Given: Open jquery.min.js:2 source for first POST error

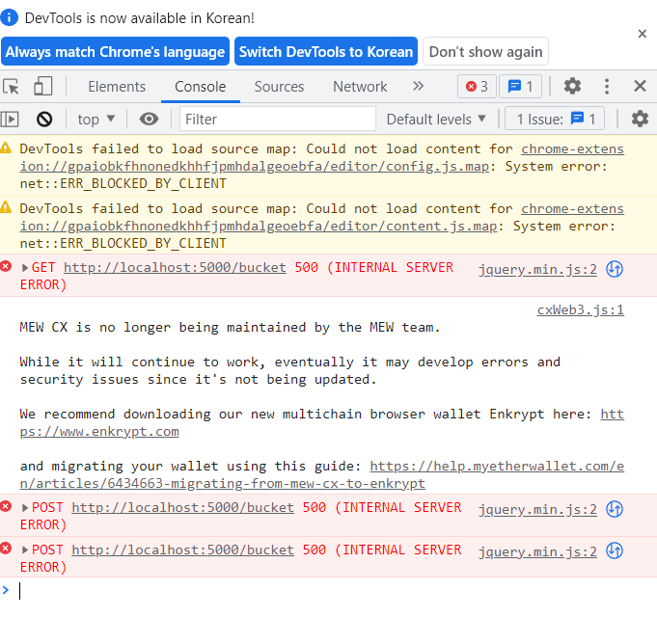Looking at the screenshot, I should tap(537, 509).
